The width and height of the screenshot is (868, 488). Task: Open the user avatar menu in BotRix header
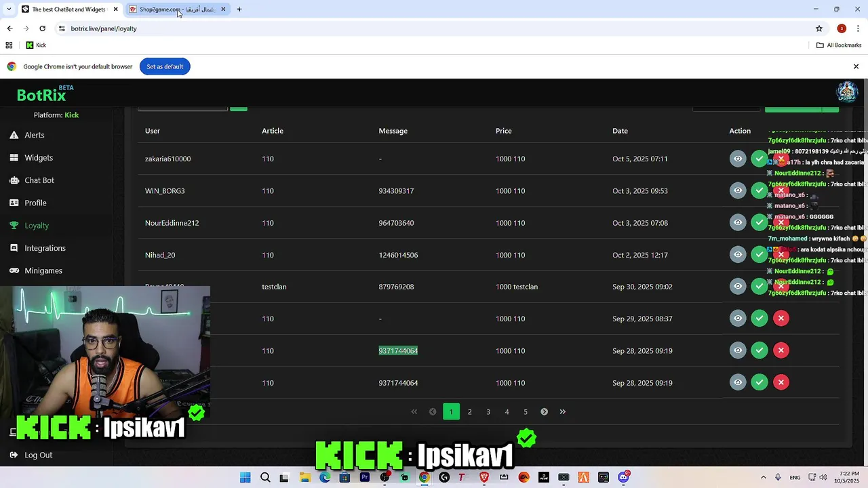point(847,91)
